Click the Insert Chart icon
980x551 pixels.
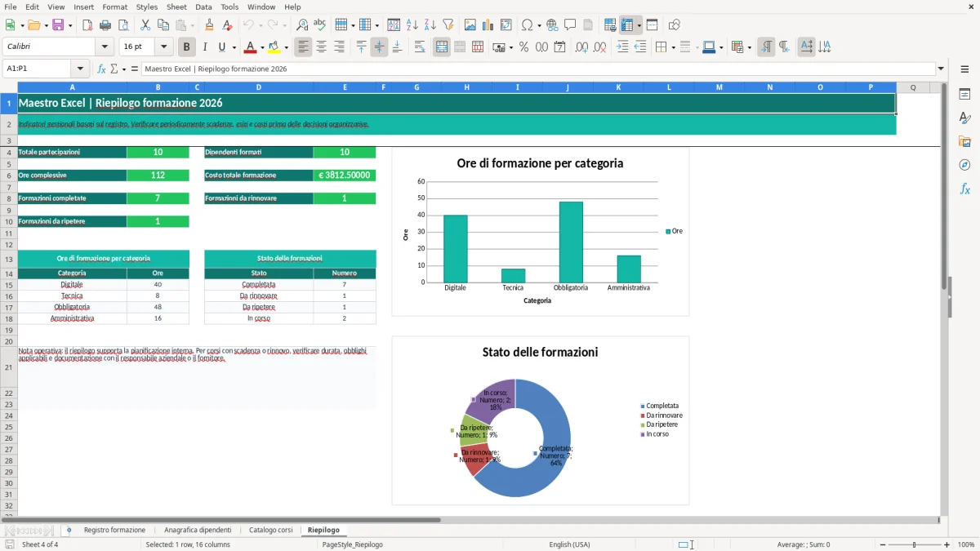[488, 25]
